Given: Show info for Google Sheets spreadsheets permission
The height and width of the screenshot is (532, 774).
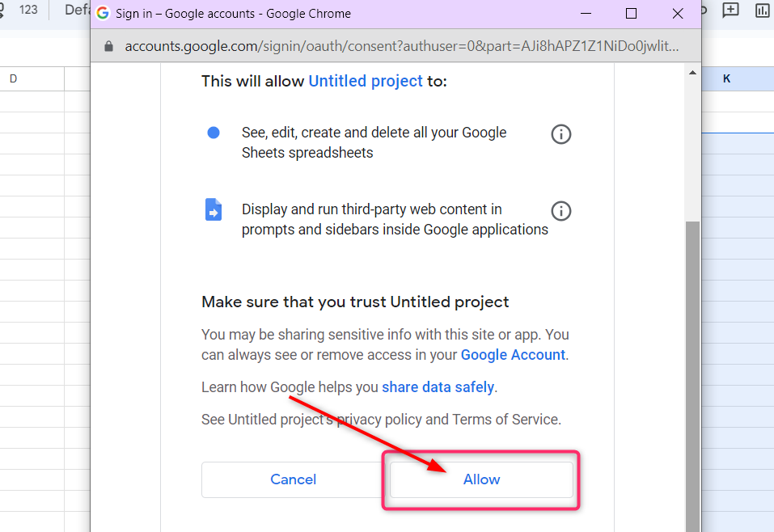Looking at the screenshot, I should (x=560, y=134).
